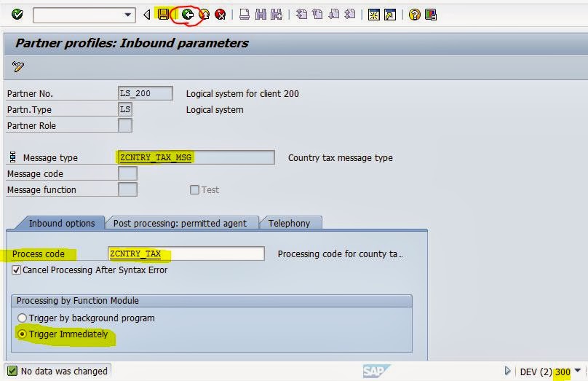Open the command field dropdown arrow
This screenshot has height=381, width=588.
[x=128, y=15]
